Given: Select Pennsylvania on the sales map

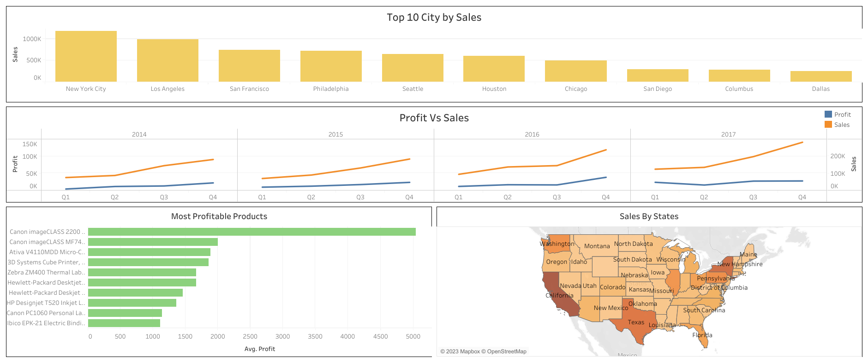Looking at the screenshot, I should pos(715,279).
